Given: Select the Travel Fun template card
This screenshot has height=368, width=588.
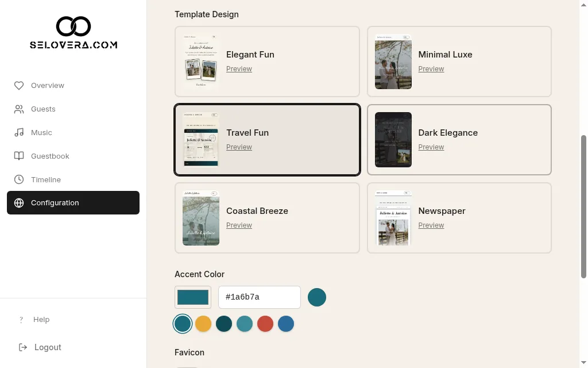Looking at the screenshot, I should [267, 140].
